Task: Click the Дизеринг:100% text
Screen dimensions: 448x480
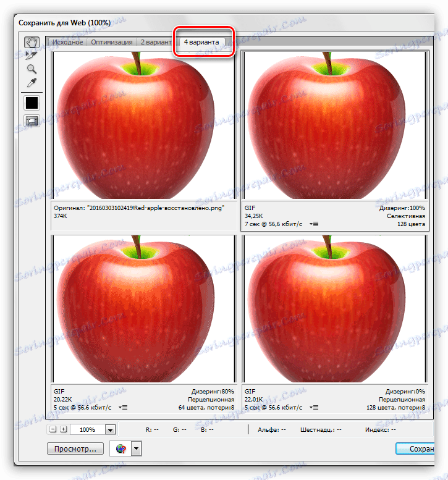Action: tap(402, 208)
